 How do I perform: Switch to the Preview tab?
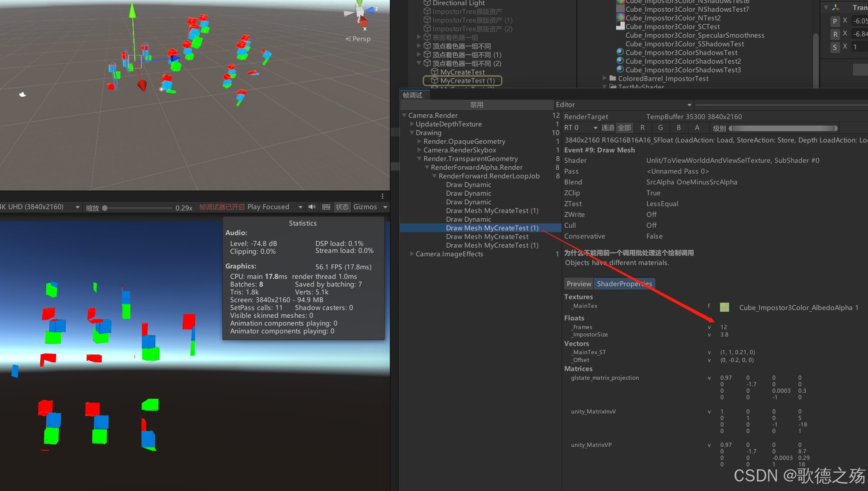[579, 284]
